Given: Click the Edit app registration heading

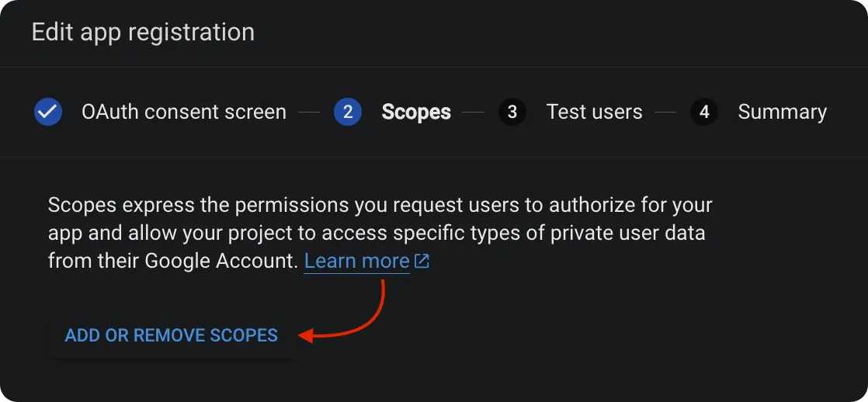Looking at the screenshot, I should click(x=143, y=32).
